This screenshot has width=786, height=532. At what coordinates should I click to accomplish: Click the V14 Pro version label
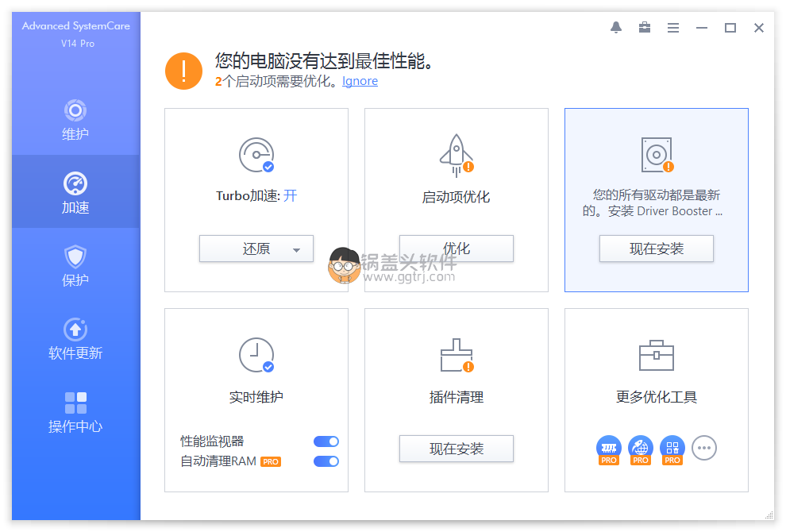pyautogui.click(x=78, y=44)
